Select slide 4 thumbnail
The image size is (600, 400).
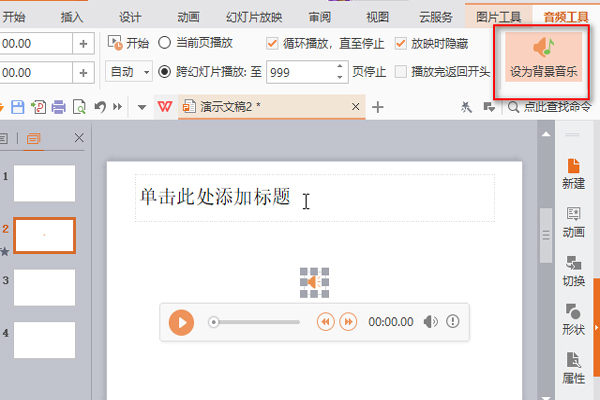click(44, 340)
